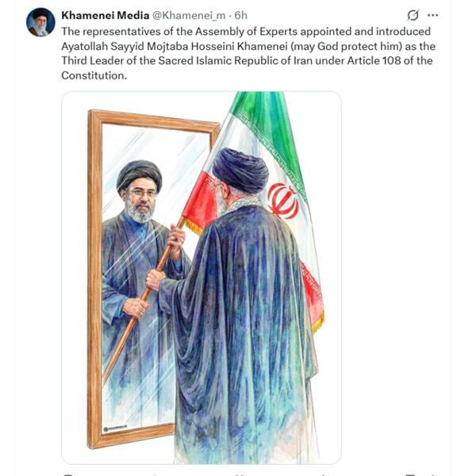457x476 pixels.
Task: Click the dark turban of the robed figure
Action: point(240,170)
